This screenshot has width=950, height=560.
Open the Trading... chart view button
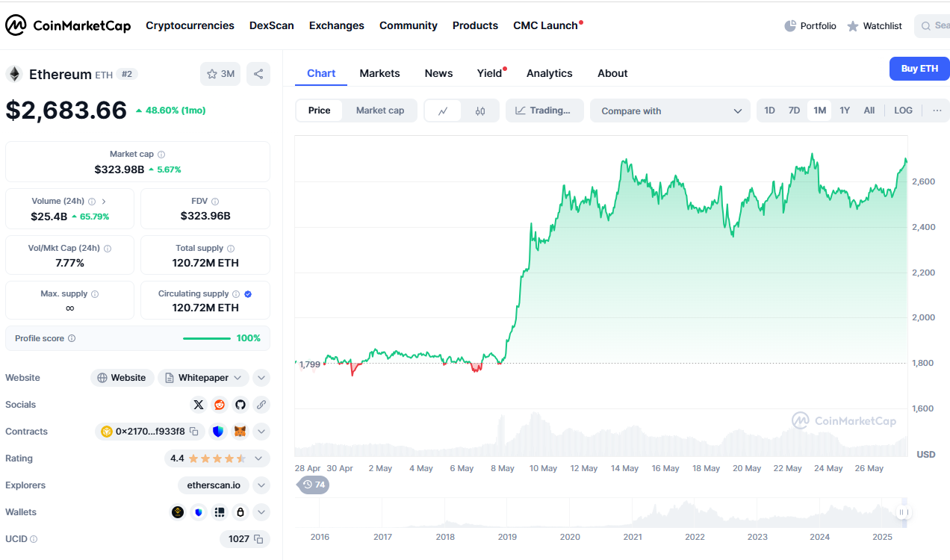point(544,111)
